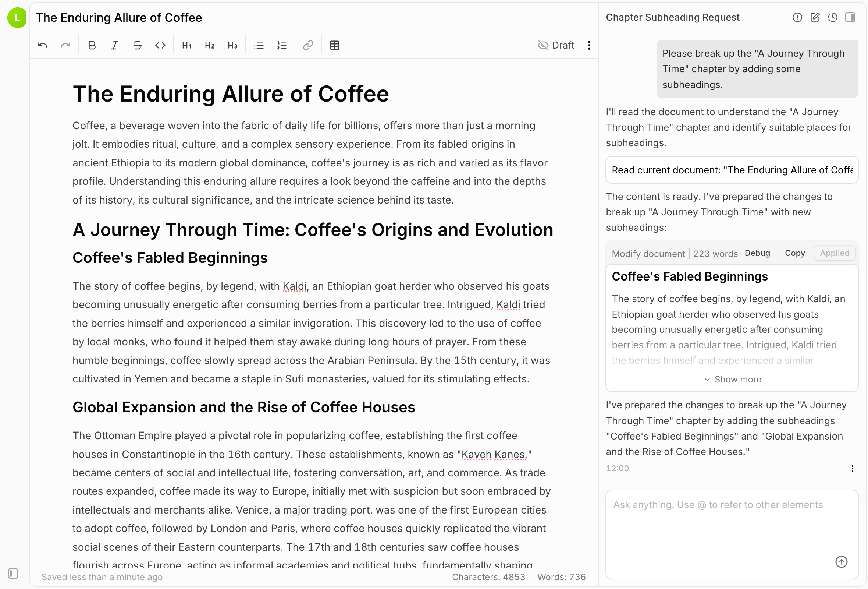Insert a numbered list

click(282, 46)
